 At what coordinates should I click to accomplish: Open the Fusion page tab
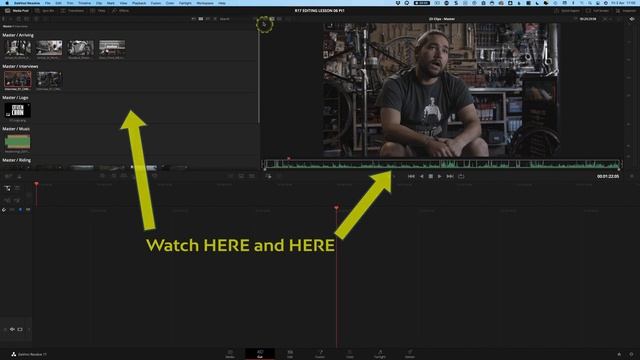(320, 354)
